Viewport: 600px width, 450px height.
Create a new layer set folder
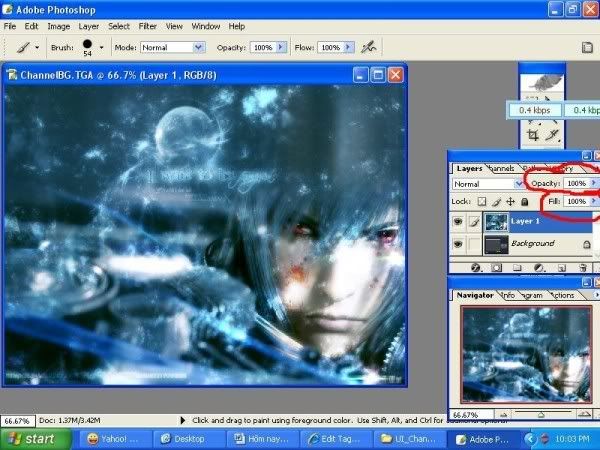517,268
